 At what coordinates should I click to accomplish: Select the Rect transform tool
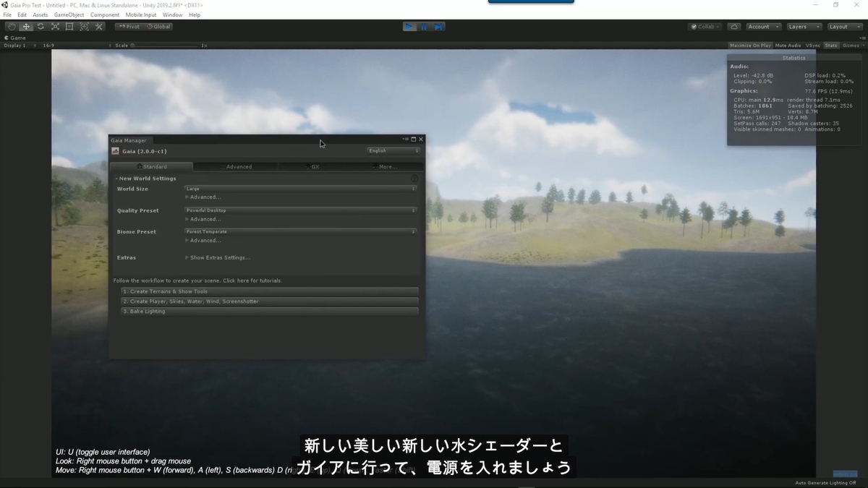[69, 27]
